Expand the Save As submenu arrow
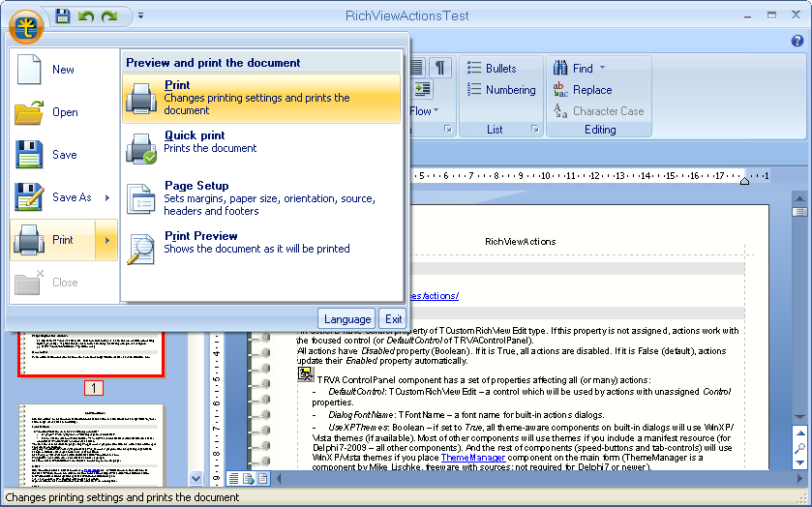This screenshot has width=812, height=507. click(106, 197)
